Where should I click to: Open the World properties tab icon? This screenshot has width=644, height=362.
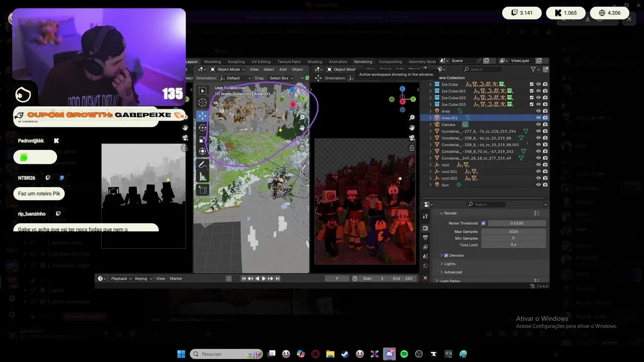coord(425,266)
